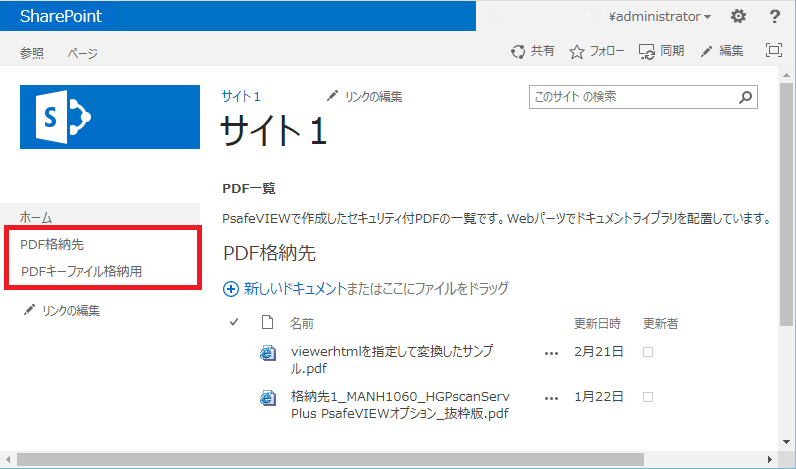796x469 pixels.
Task: Click the large サイト1 page title
Action: (274, 130)
